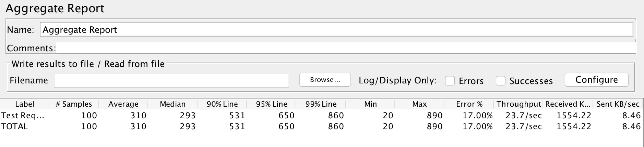Select the Test Req... table row
644x147 pixels.
click(x=321, y=116)
